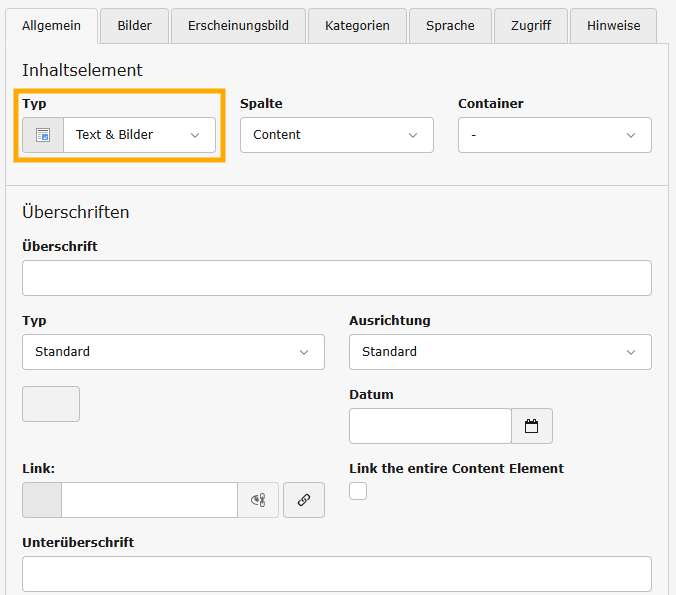Toggle the link field display mode icon
The image size is (676, 595).
[258, 500]
